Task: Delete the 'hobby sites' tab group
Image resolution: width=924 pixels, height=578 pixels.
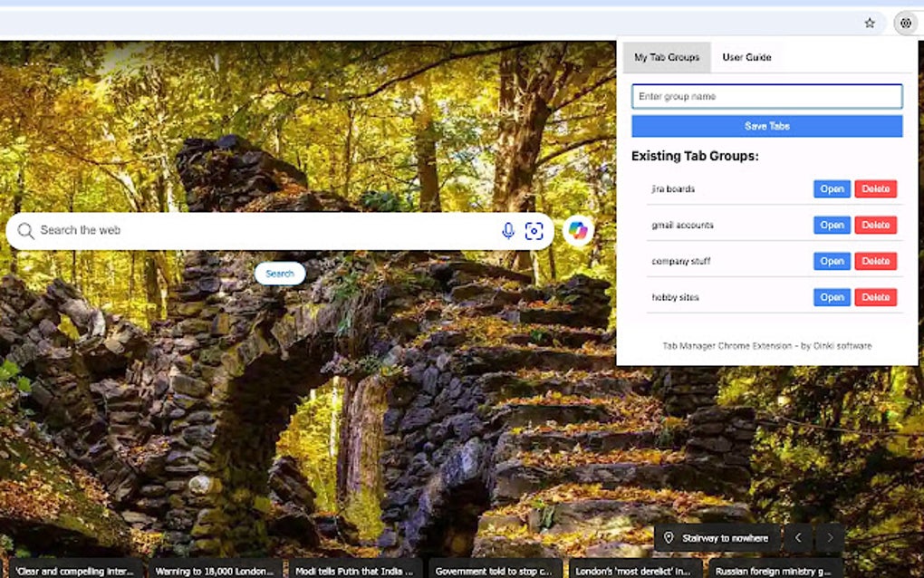Action: click(x=876, y=297)
